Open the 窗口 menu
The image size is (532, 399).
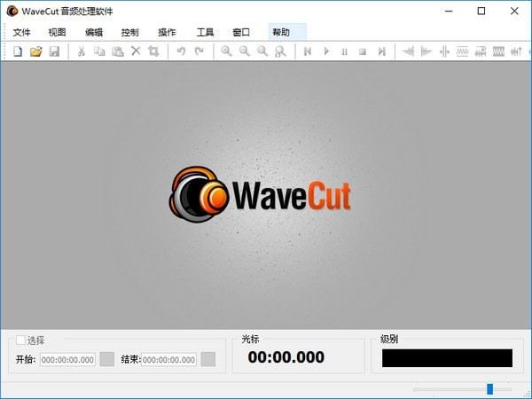241,32
